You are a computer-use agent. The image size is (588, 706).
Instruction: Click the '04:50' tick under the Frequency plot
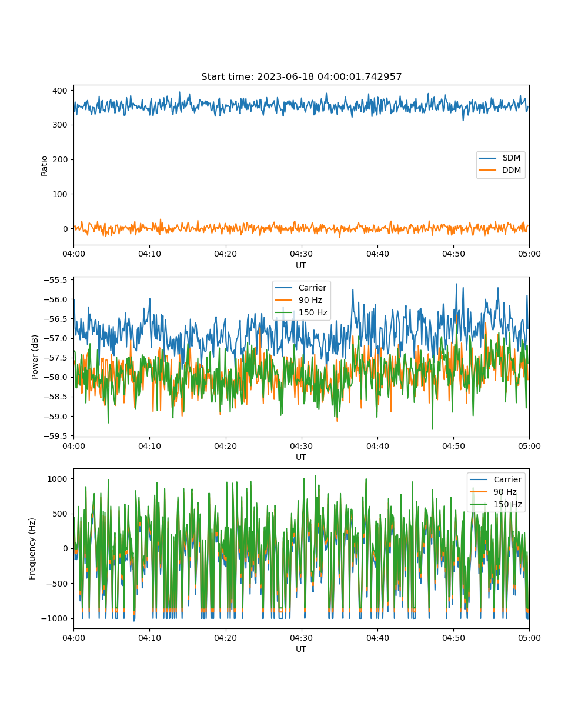click(453, 638)
